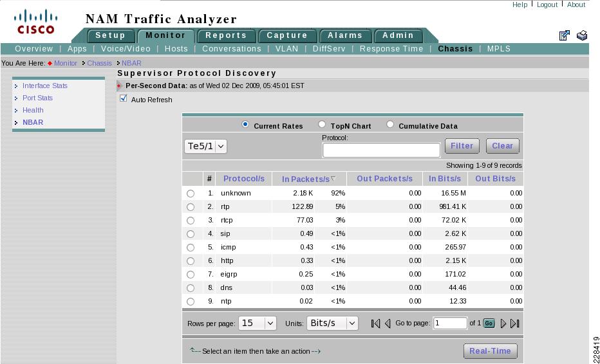Select the Current Rates radio button
This screenshot has height=364, width=600.
coord(245,124)
